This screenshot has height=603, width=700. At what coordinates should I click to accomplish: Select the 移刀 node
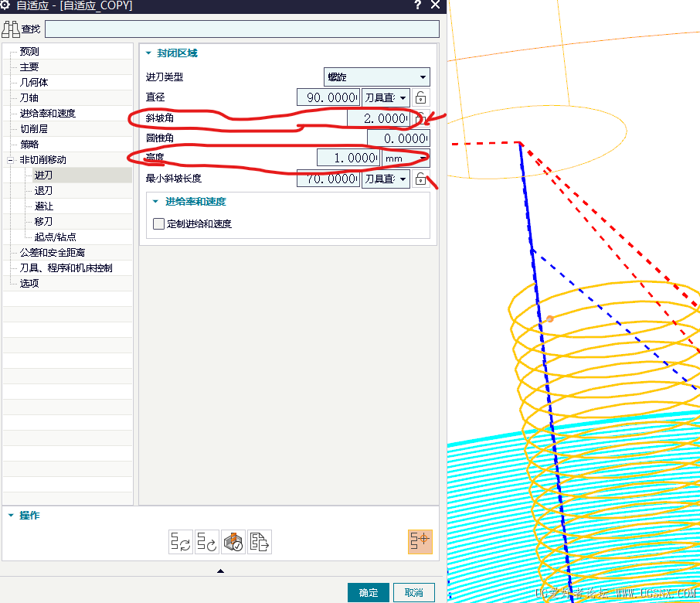tap(44, 222)
